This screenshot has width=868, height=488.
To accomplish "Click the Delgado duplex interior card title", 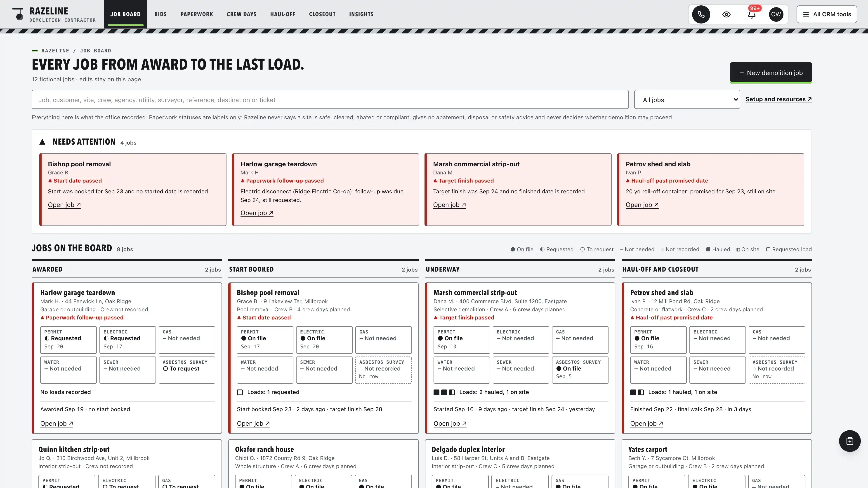I will (x=468, y=449).
